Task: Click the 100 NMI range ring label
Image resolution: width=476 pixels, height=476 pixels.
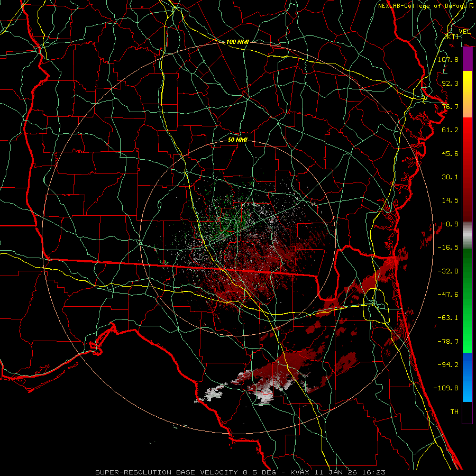Action: coord(237,42)
